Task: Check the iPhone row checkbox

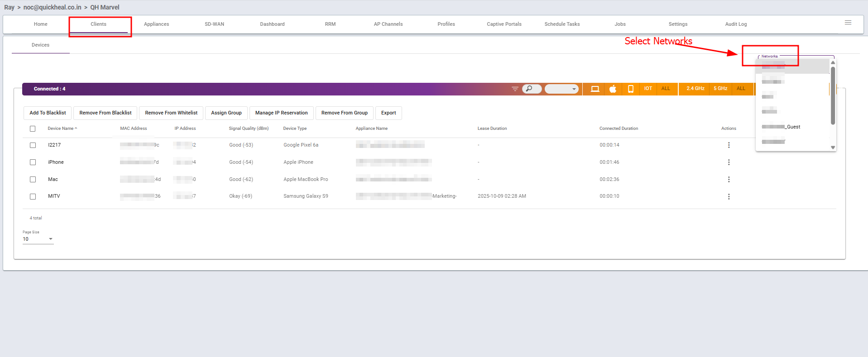Action: tap(33, 162)
